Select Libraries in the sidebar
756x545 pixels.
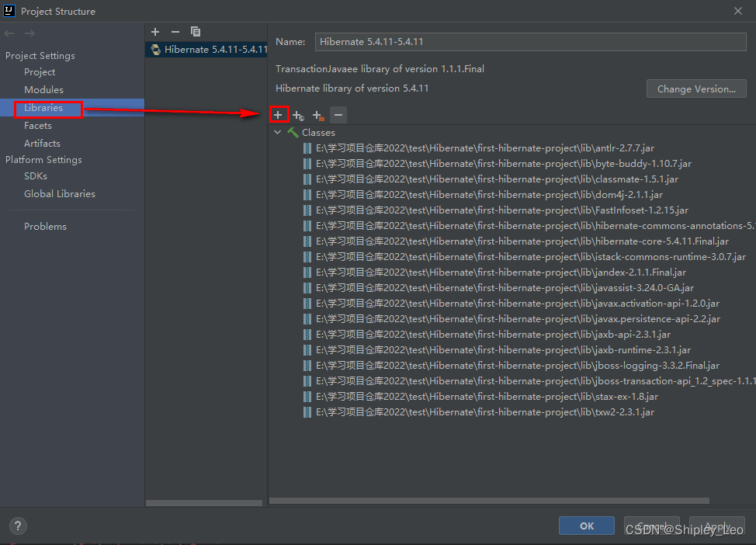coord(43,108)
